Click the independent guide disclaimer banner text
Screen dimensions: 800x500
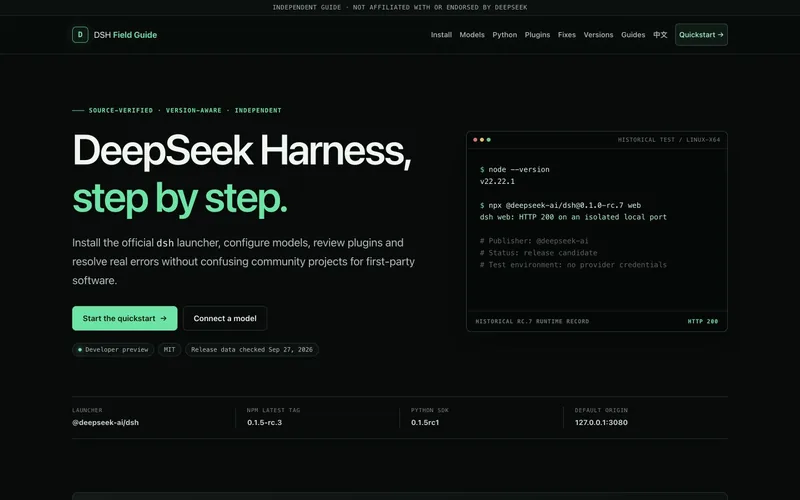400,7
